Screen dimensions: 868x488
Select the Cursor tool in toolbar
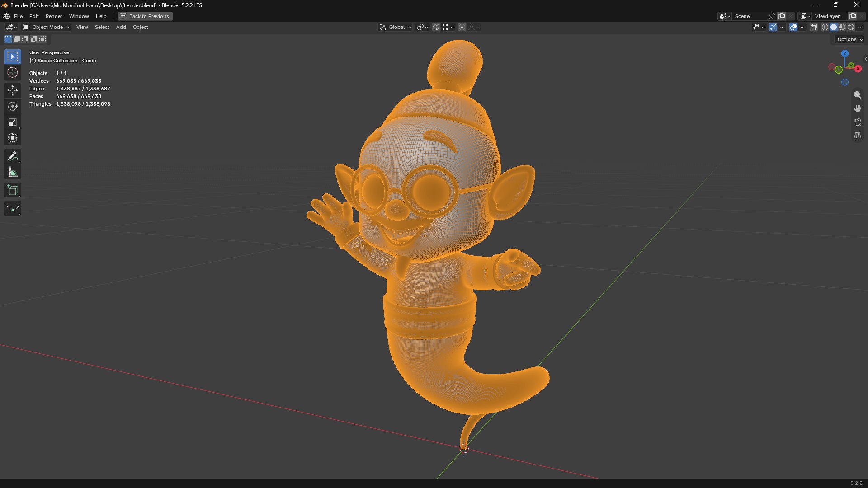coord(13,73)
